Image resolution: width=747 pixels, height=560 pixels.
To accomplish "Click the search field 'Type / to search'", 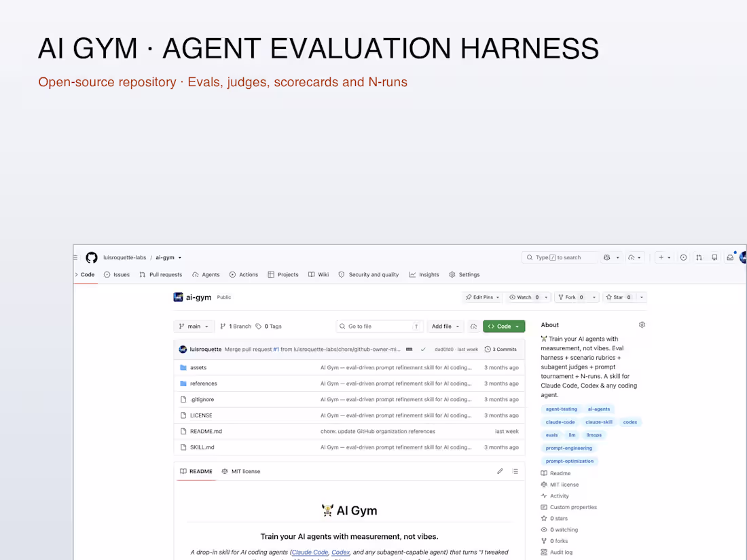I will coord(560,258).
